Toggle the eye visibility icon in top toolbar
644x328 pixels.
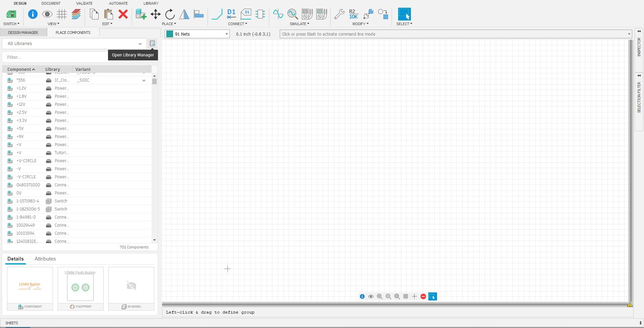pos(47,14)
